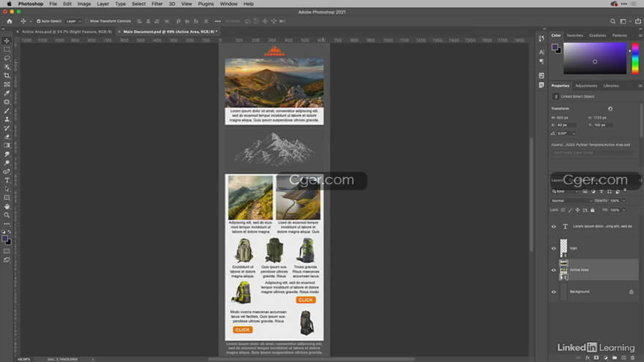Select the Gradient tool
This screenshot has height=362, width=644.
click(7, 146)
